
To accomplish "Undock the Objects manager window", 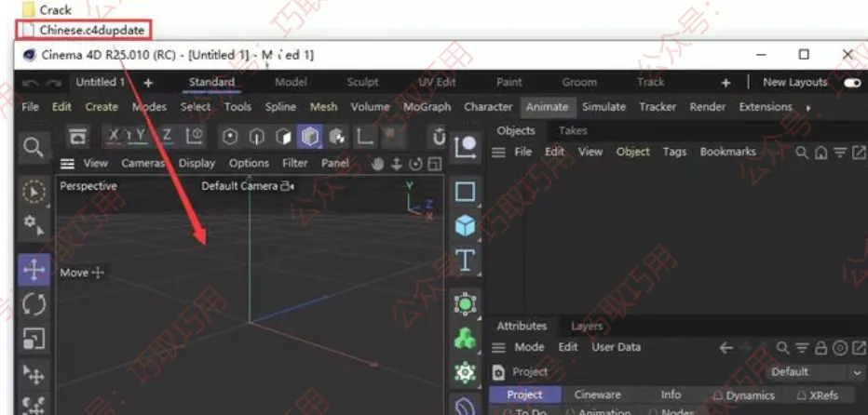I will [859, 153].
